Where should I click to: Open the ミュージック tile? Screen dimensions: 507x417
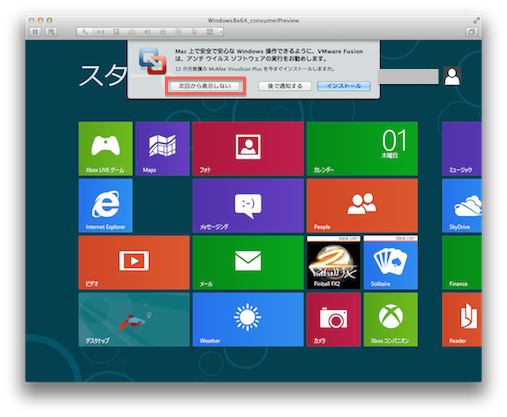pos(462,149)
